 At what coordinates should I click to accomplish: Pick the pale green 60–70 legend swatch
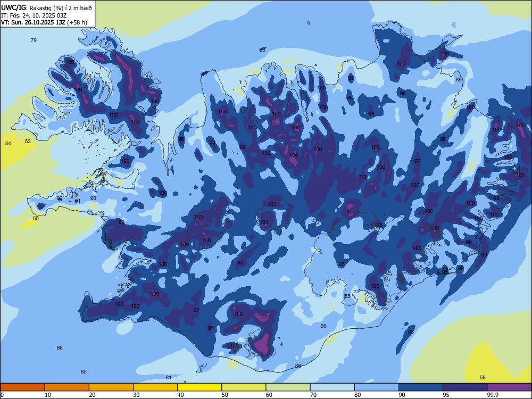(288, 387)
